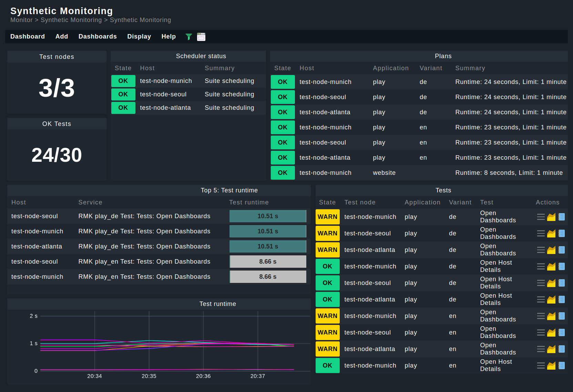Expand the Dashboards menu
The height and width of the screenshot is (392, 573).
tap(98, 36)
